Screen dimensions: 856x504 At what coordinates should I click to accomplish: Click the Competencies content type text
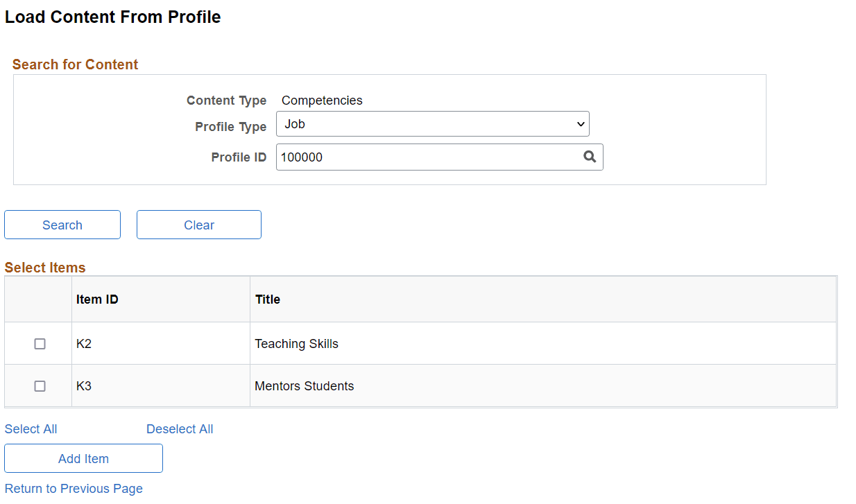click(x=321, y=100)
